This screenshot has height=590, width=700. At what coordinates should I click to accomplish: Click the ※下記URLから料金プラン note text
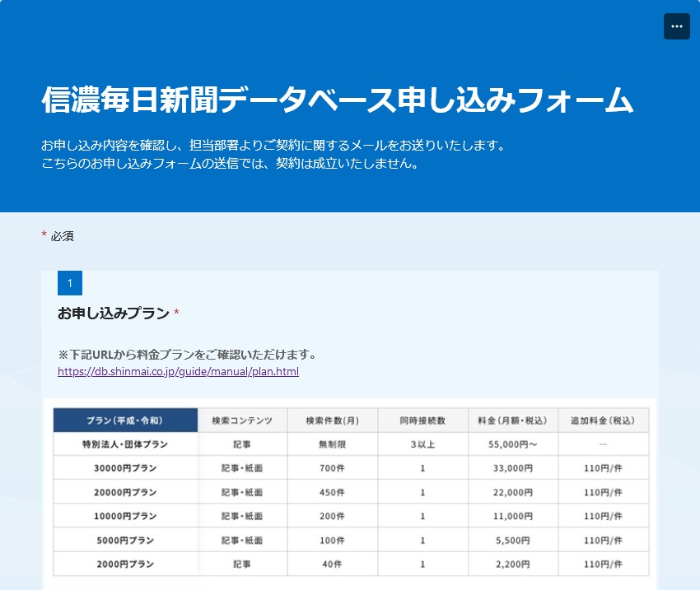(188, 355)
